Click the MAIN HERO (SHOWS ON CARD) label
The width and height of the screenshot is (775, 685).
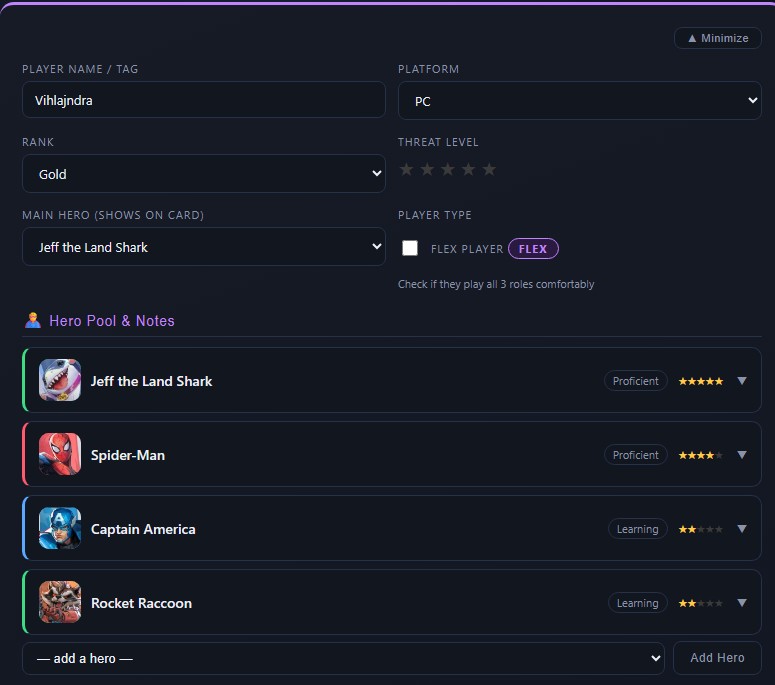pos(113,215)
